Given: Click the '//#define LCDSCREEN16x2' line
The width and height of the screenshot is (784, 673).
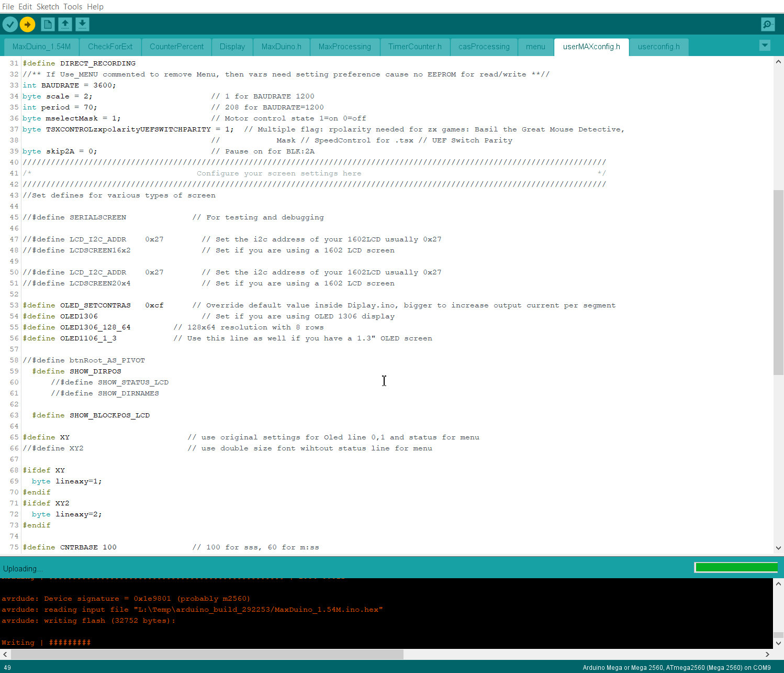Looking at the screenshot, I should [x=76, y=250].
